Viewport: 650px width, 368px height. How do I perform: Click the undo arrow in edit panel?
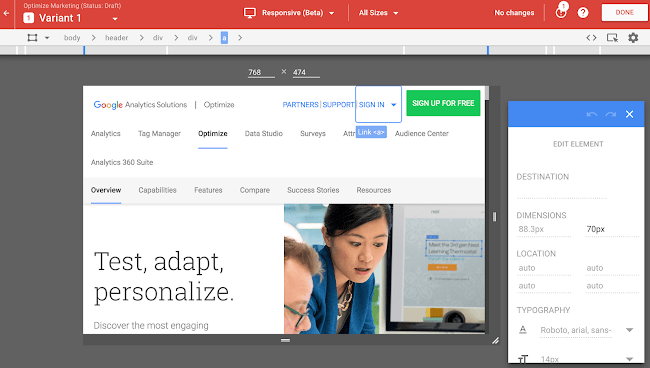(592, 114)
